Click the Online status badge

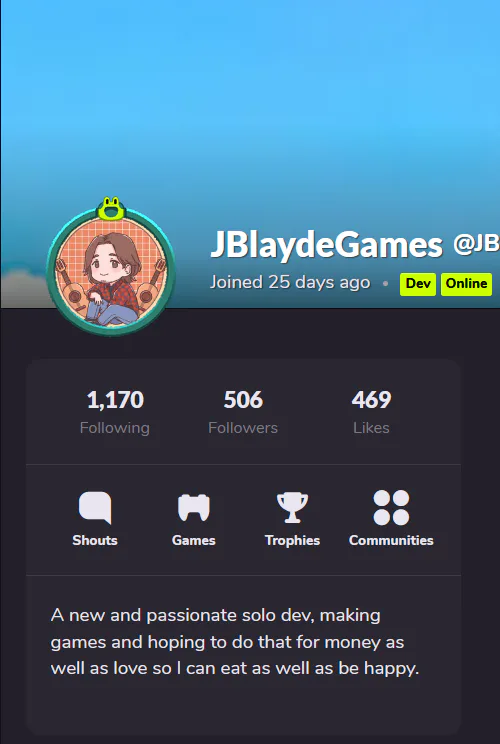[x=466, y=284]
